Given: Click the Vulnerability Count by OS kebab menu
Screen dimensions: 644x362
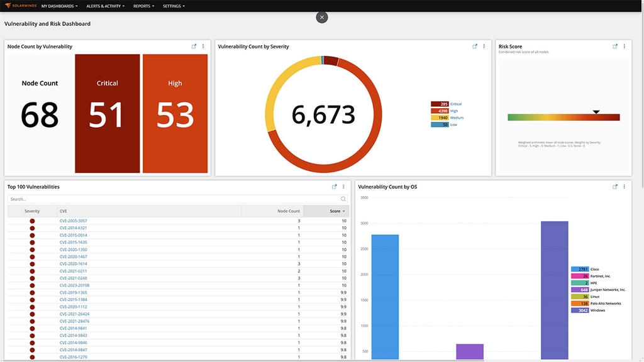Looking at the screenshot, I should [624, 187].
